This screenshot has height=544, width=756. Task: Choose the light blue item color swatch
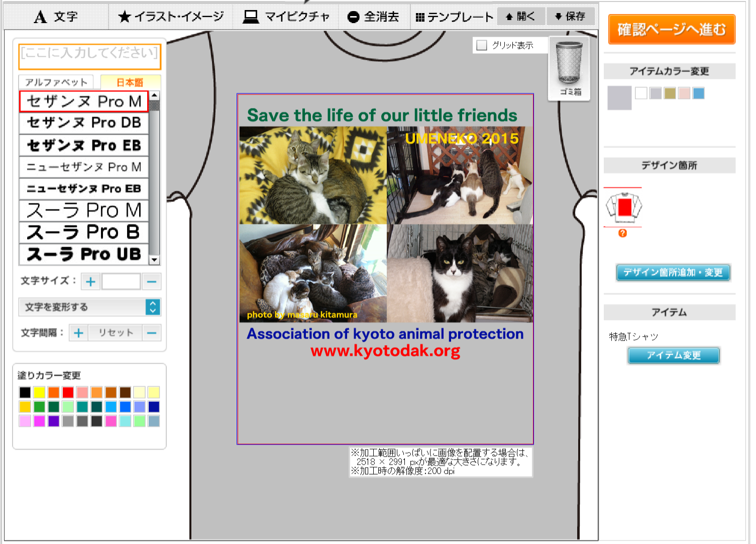698,93
